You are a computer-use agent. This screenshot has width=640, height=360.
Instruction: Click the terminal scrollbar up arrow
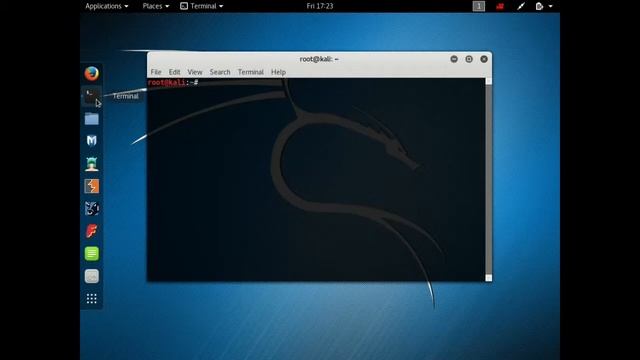[x=489, y=81]
